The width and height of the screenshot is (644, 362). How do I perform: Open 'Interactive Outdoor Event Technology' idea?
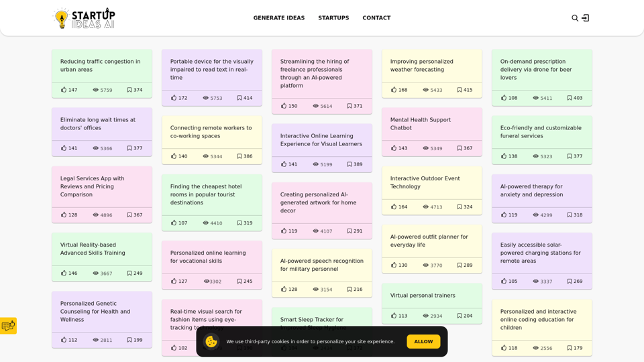(425, 182)
